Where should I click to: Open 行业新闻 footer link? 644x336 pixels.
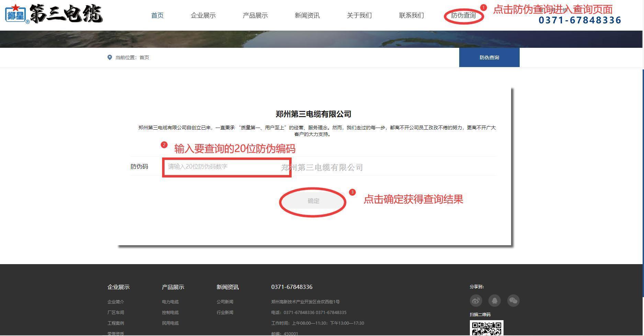click(x=225, y=312)
